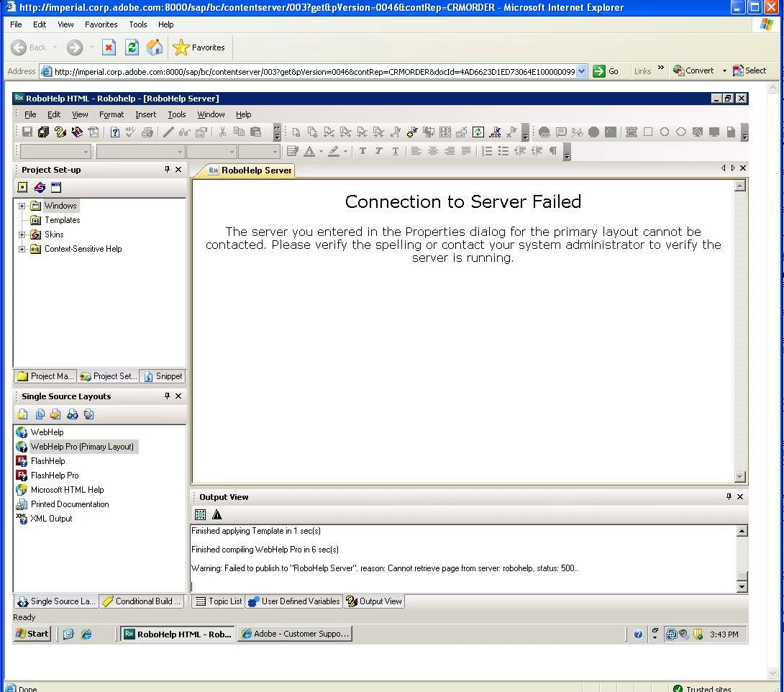Click the highlight color pen icon
This screenshot has height=692, width=784.
[334, 151]
